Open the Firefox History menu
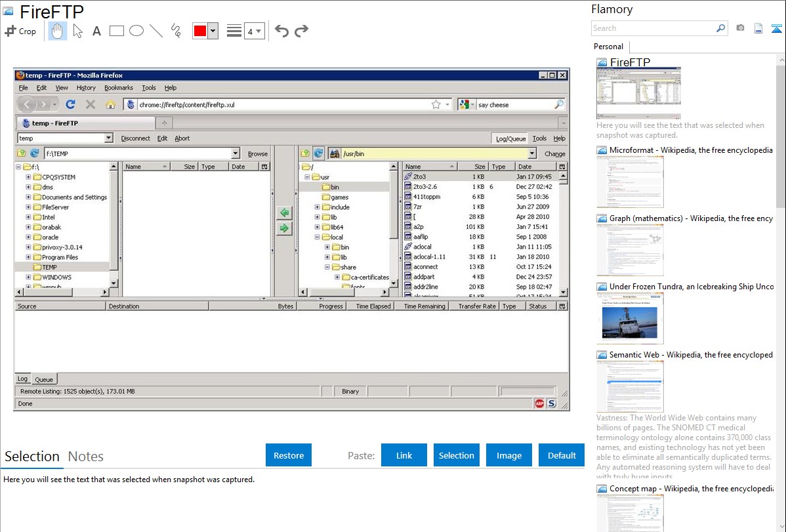786x532 pixels. pyautogui.click(x=86, y=88)
